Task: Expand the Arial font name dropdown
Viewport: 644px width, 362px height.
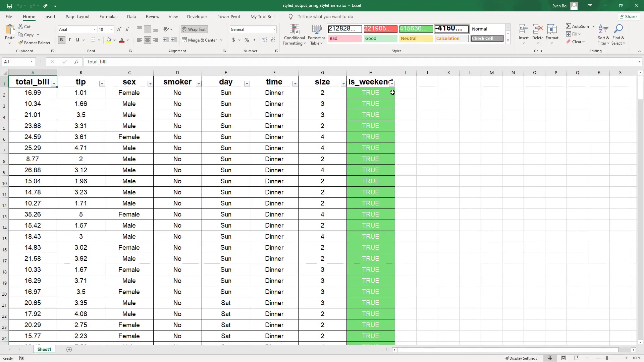Action: [x=95, y=29]
